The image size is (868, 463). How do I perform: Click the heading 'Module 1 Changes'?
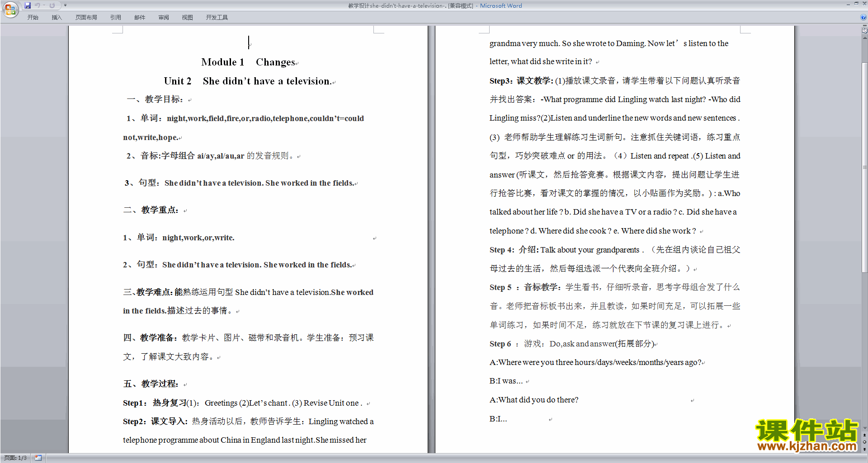tap(248, 62)
